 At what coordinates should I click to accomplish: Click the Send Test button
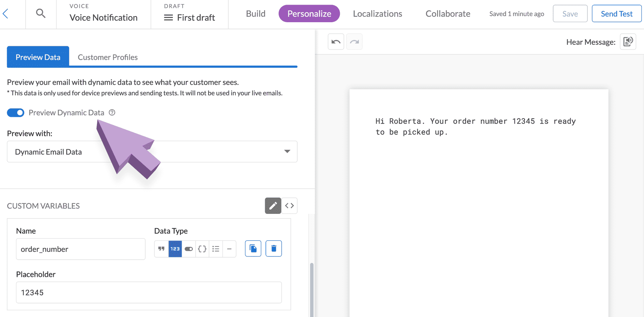616,14
